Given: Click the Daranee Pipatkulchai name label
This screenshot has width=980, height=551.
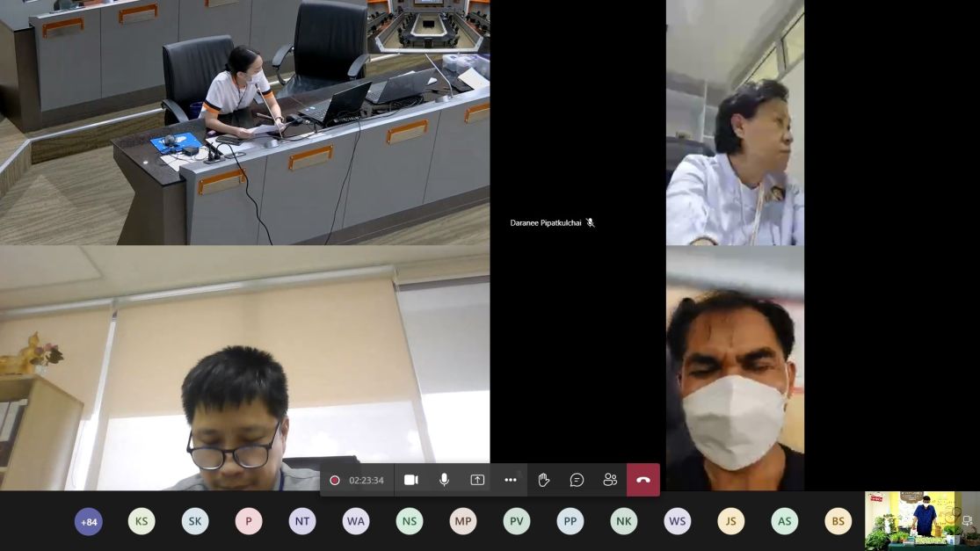Looking at the screenshot, I should (x=546, y=223).
